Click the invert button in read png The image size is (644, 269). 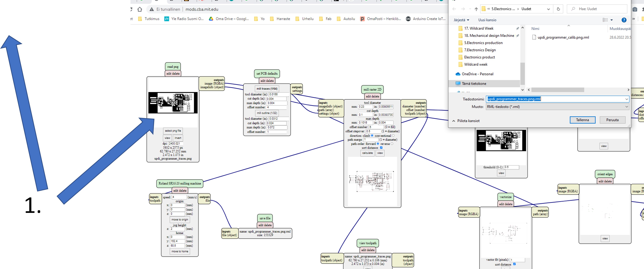178,138
